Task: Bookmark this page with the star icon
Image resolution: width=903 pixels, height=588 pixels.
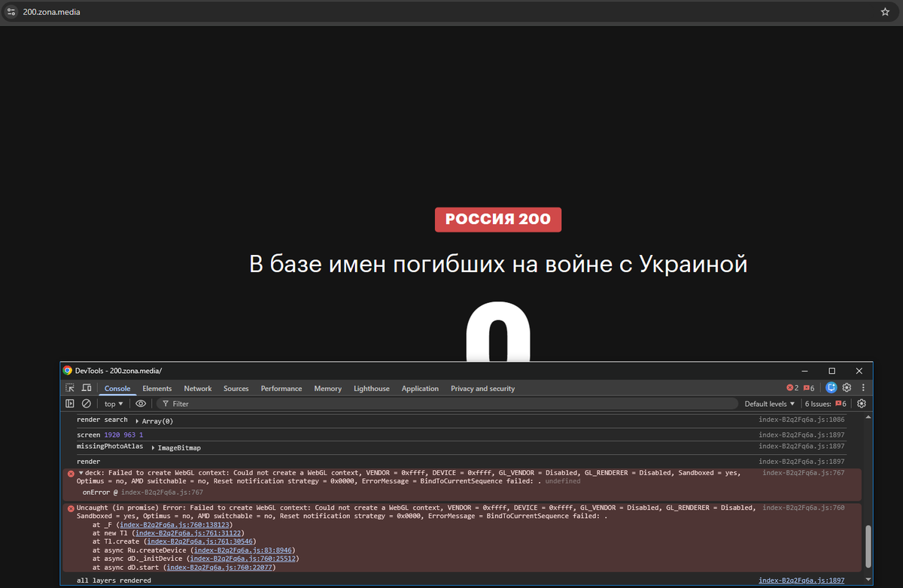Action: click(x=885, y=12)
